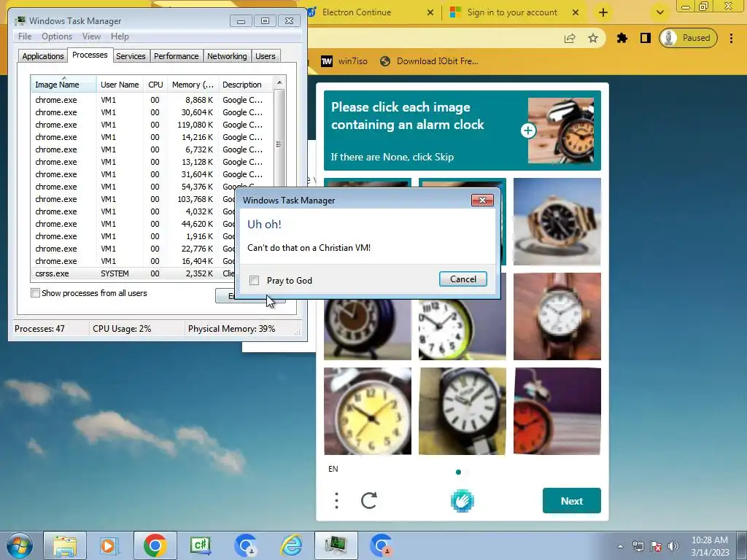Screen dimensions: 747x560
Task: Switch to the Services tab
Action: tap(131, 56)
